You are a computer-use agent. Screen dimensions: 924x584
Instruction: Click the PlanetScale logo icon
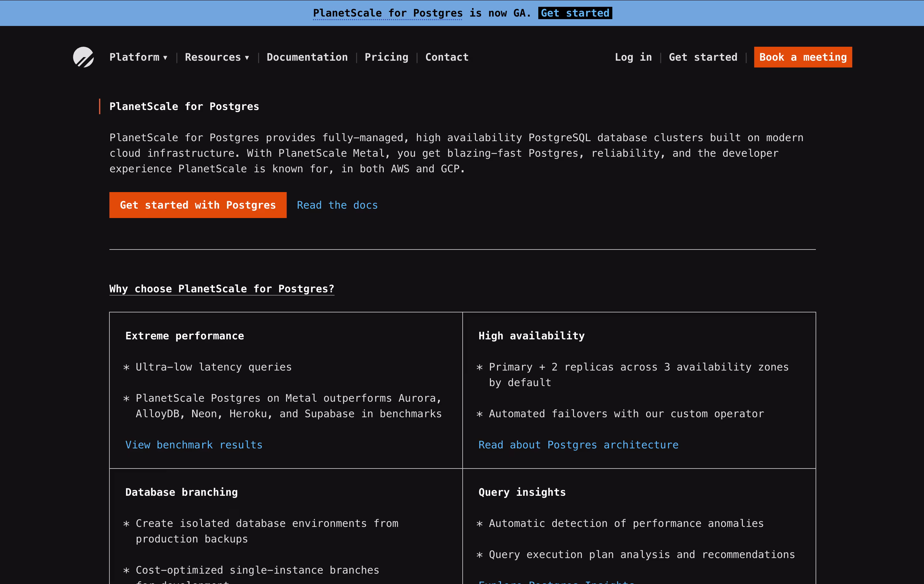(x=83, y=57)
